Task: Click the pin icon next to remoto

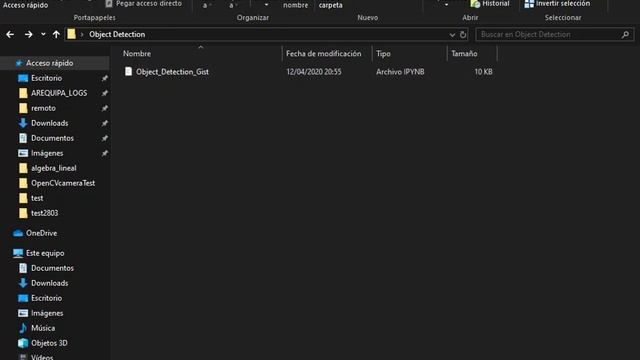Action: 104,108
